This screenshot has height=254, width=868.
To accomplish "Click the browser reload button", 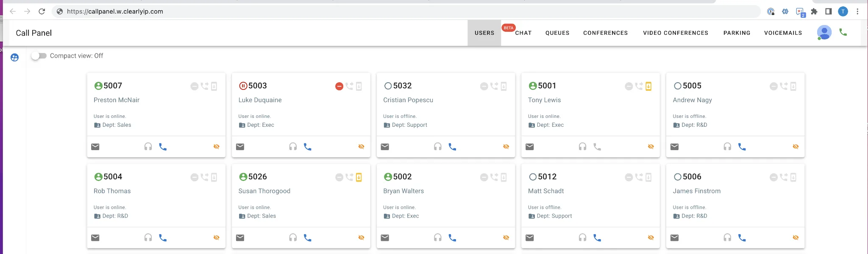I will pos(42,11).
